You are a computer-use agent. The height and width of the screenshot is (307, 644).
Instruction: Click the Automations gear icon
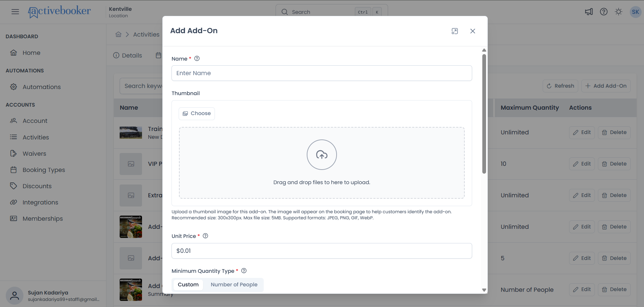14,87
